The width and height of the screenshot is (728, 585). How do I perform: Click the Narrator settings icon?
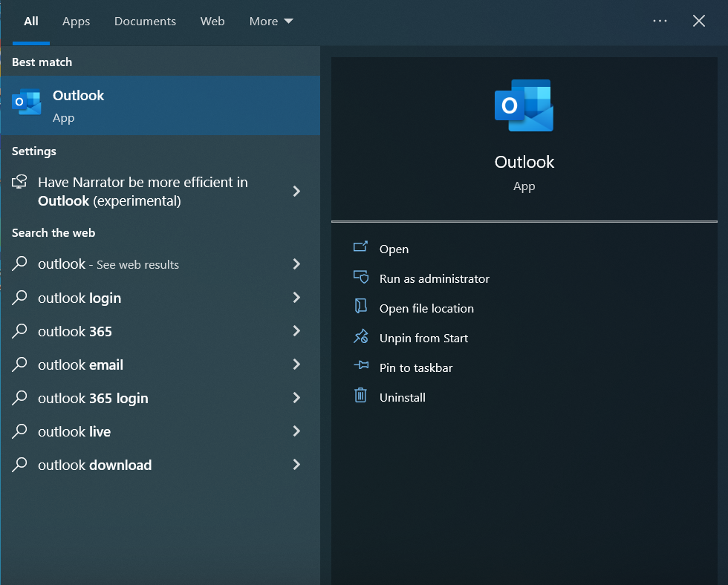[19, 182]
